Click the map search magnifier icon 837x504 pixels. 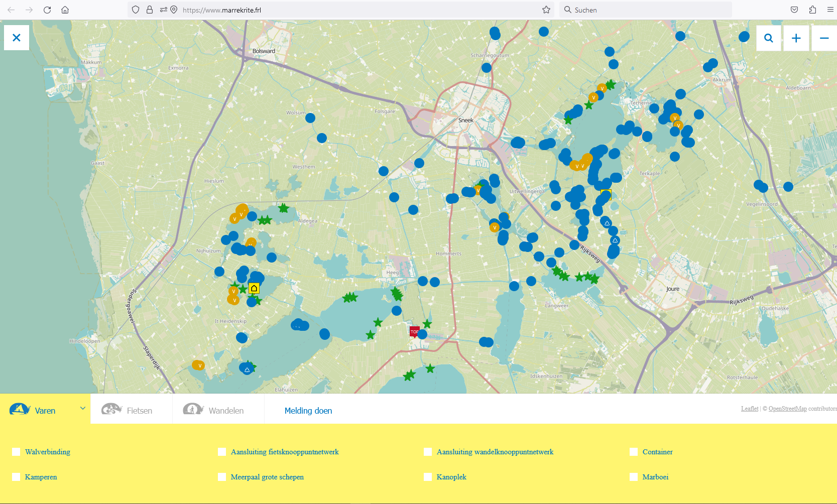coord(768,38)
